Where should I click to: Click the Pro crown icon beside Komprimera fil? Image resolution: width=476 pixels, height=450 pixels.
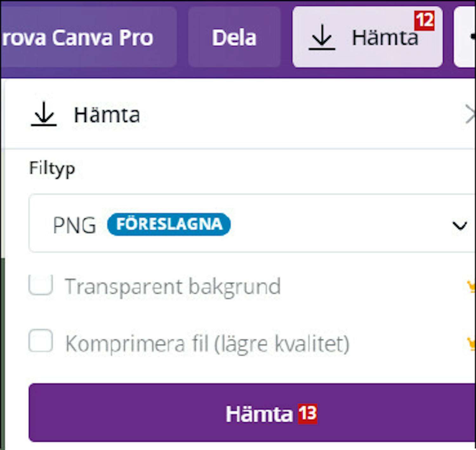click(x=471, y=343)
